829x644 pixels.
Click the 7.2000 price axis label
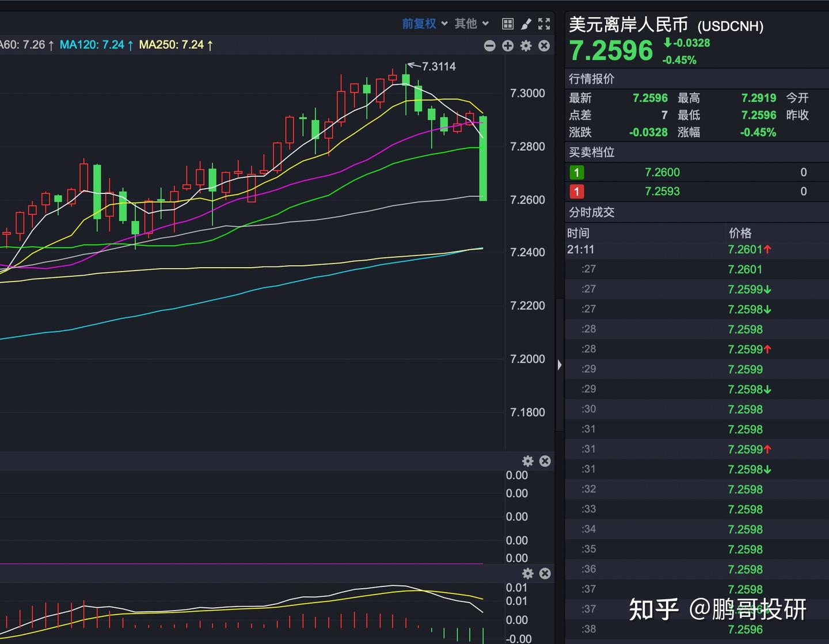(527, 359)
